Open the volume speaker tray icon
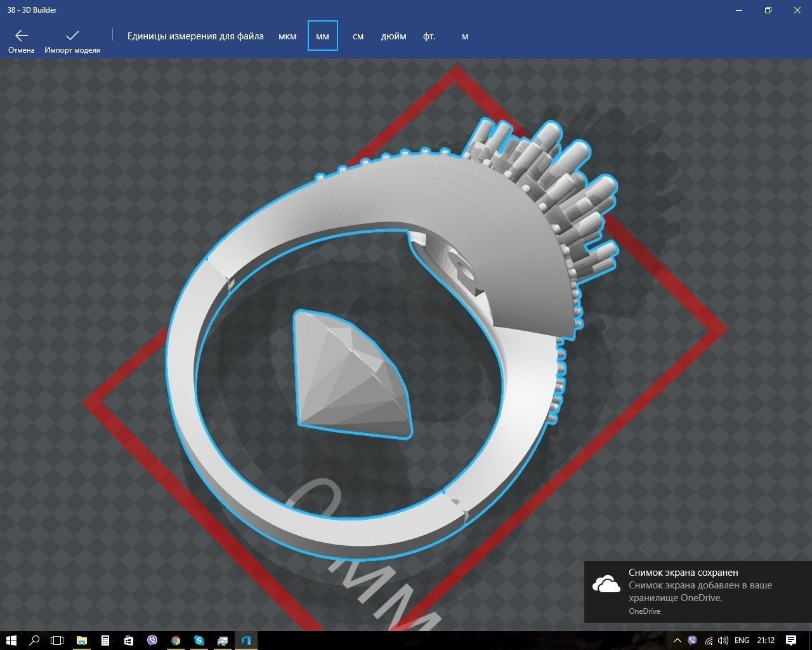The height and width of the screenshot is (650, 812). 723,640
